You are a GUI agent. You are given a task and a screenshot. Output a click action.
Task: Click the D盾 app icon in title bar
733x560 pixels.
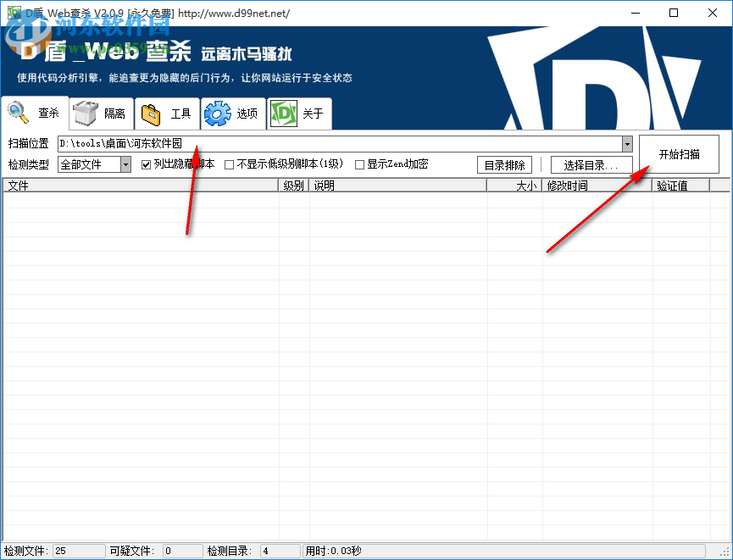(x=13, y=13)
